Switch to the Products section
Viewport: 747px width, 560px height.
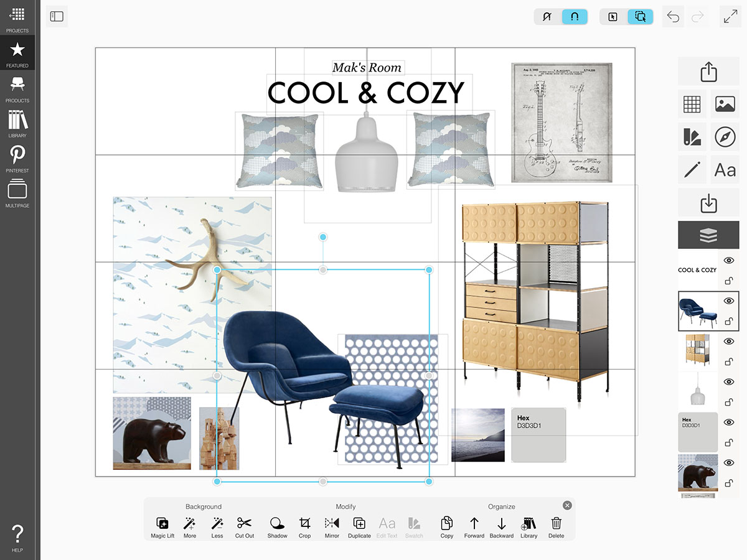[17, 88]
